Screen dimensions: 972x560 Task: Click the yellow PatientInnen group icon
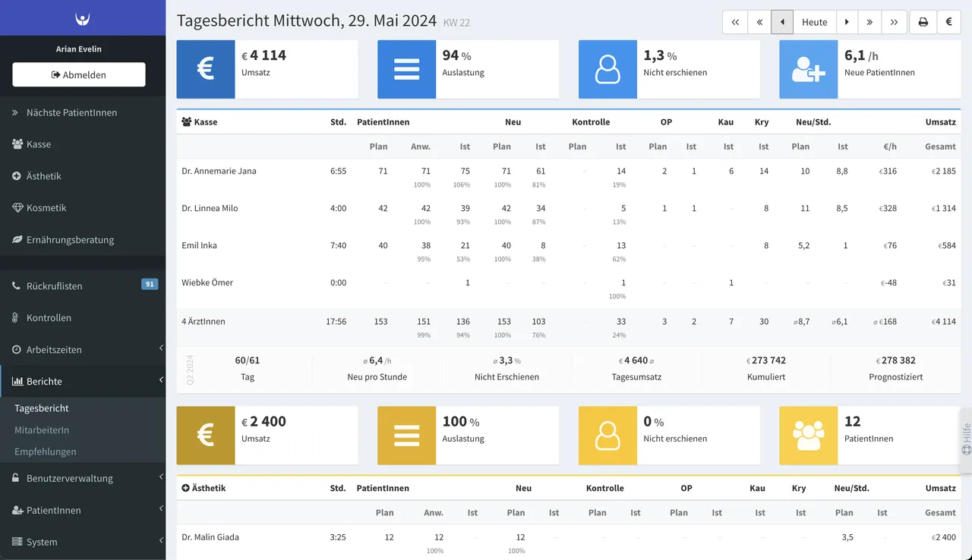[809, 436]
